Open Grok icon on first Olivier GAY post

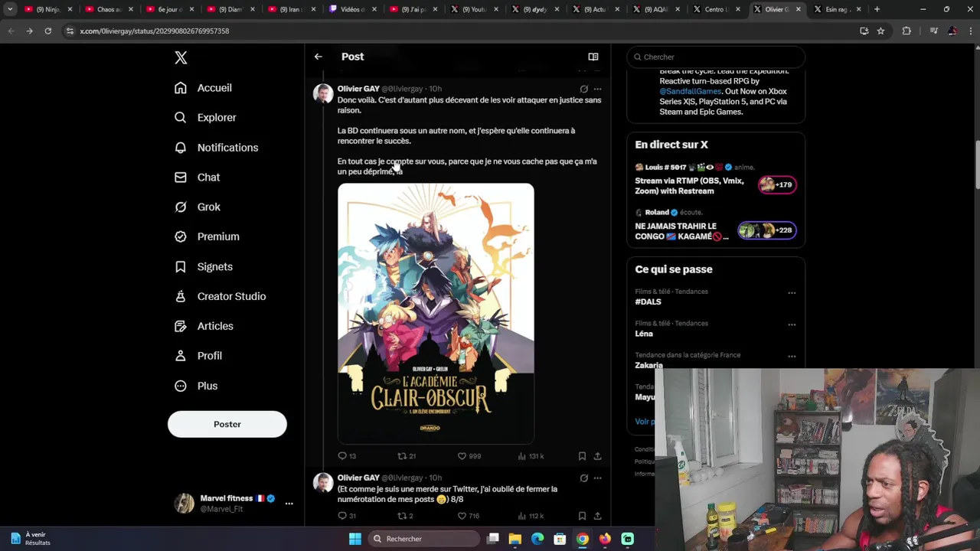[x=584, y=89]
